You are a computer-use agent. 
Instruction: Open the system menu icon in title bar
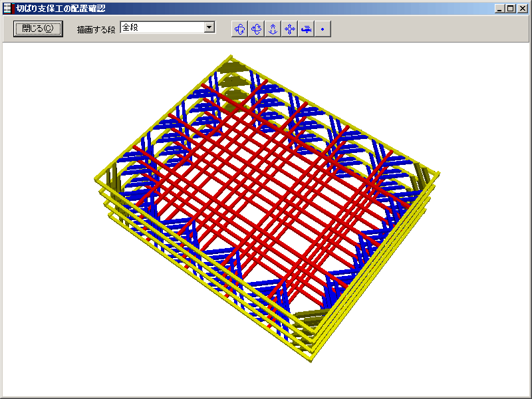click(7, 9)
